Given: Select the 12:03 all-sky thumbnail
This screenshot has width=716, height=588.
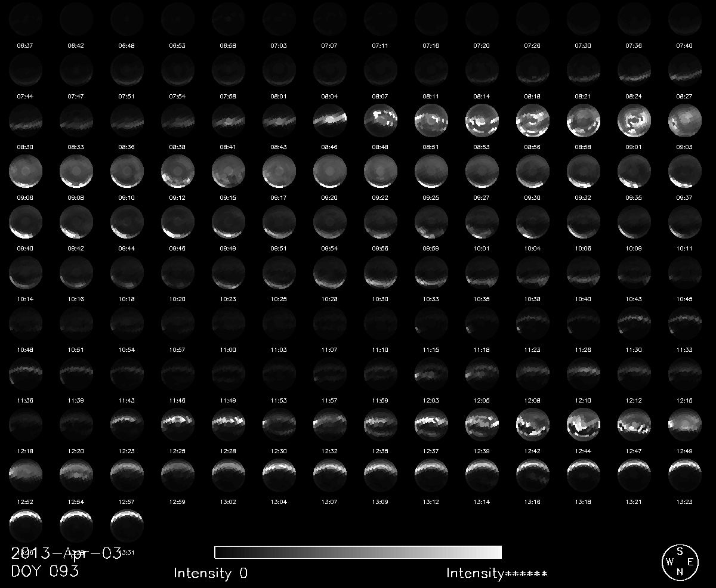Looking at the screenshot, I should pos(431,373).
